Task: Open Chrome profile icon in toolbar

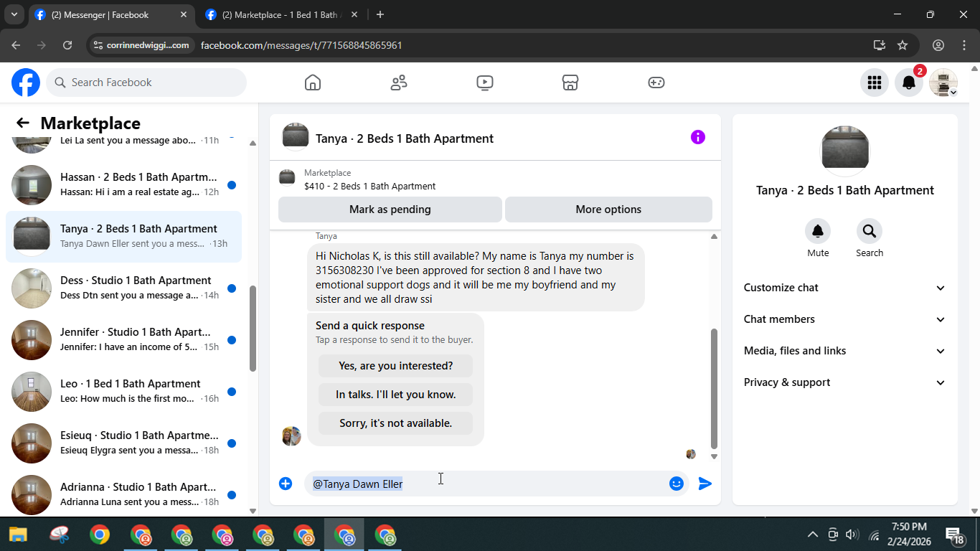Action: (x=938, y=45)
